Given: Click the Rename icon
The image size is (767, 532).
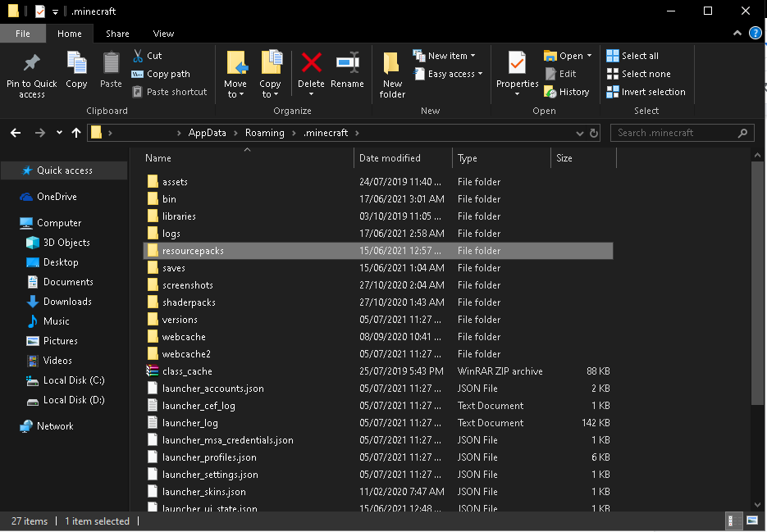Looking at the screenshot, I should click(347, 63).
